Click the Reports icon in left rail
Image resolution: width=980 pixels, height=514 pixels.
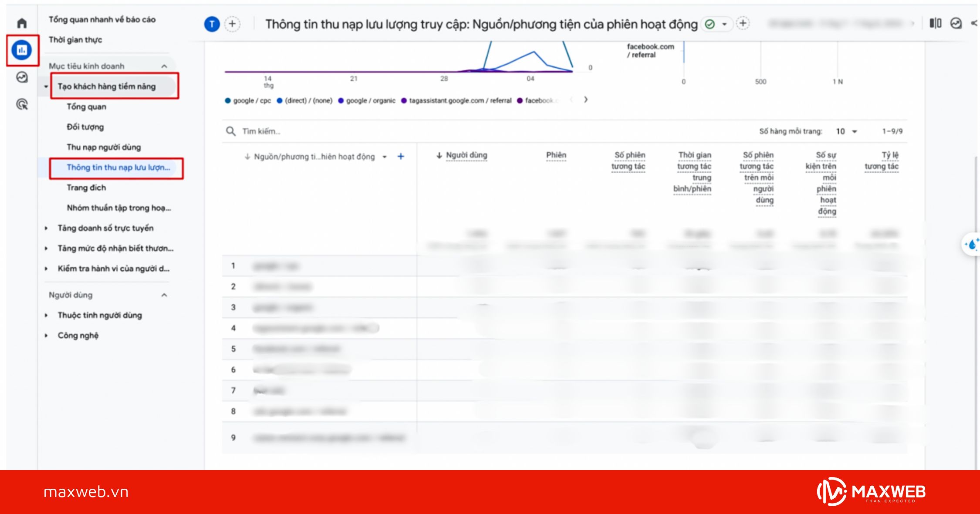(22, 50)
